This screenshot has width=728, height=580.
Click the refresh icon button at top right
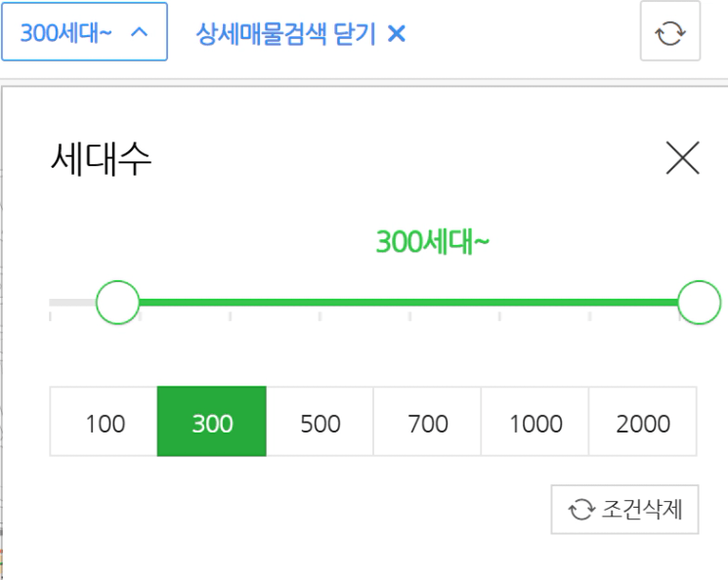(670, 31)
